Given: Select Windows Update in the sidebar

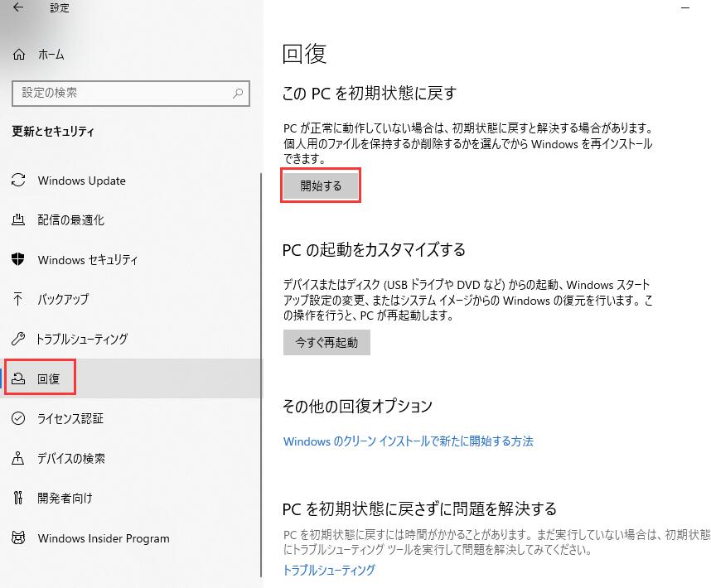Looking at the screenshot, I should point(82,181).
